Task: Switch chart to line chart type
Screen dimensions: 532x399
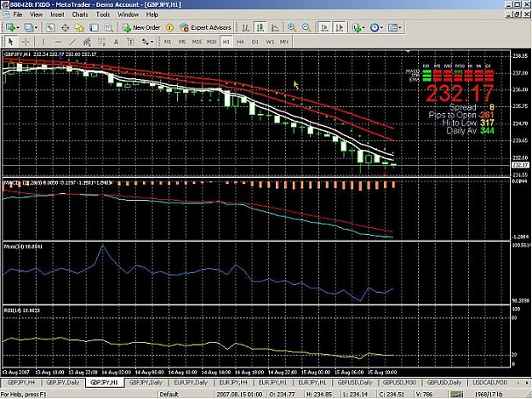Action: pos(275,27)
